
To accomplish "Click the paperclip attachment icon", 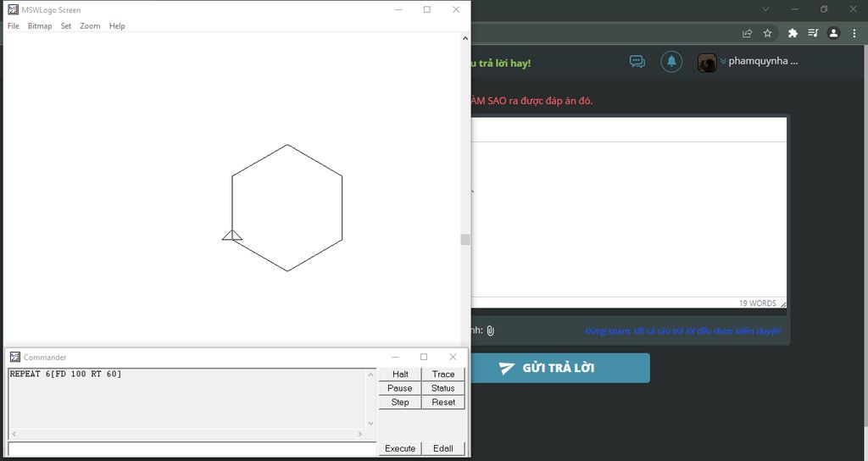I will pos(491,330).
